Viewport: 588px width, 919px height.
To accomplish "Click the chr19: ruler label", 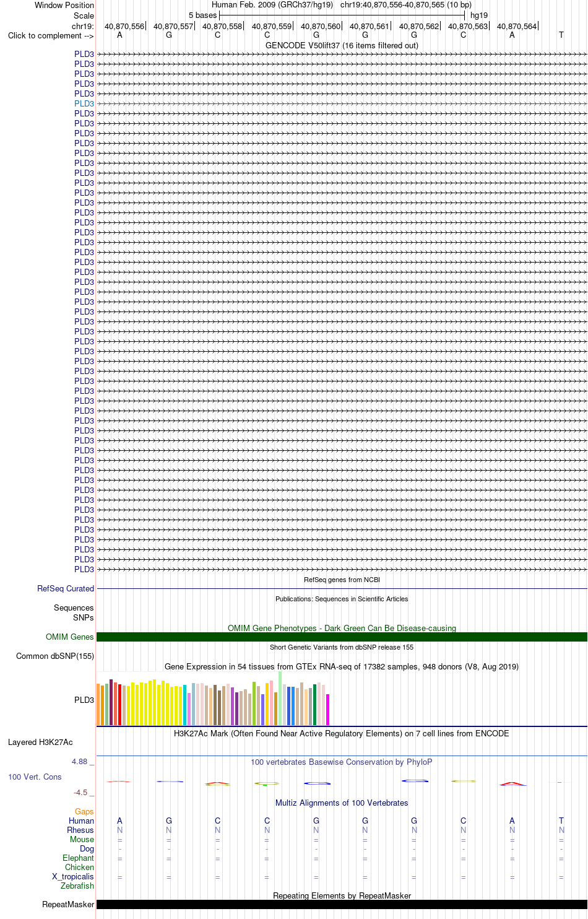I will tap(83, 26).
